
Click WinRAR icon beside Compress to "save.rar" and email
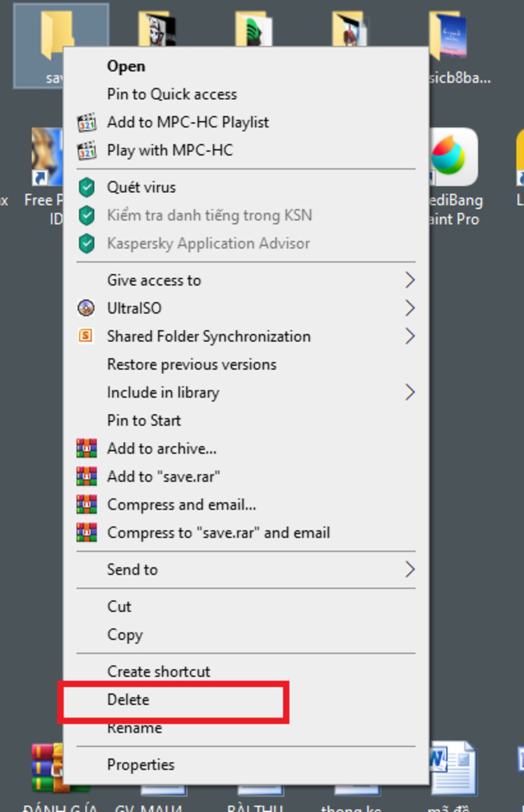tap(86, 533)
